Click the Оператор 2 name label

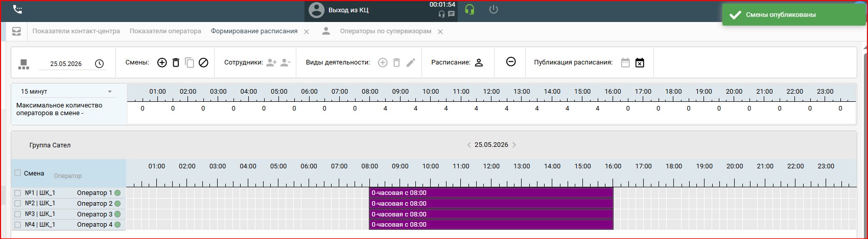coord(95,204)
